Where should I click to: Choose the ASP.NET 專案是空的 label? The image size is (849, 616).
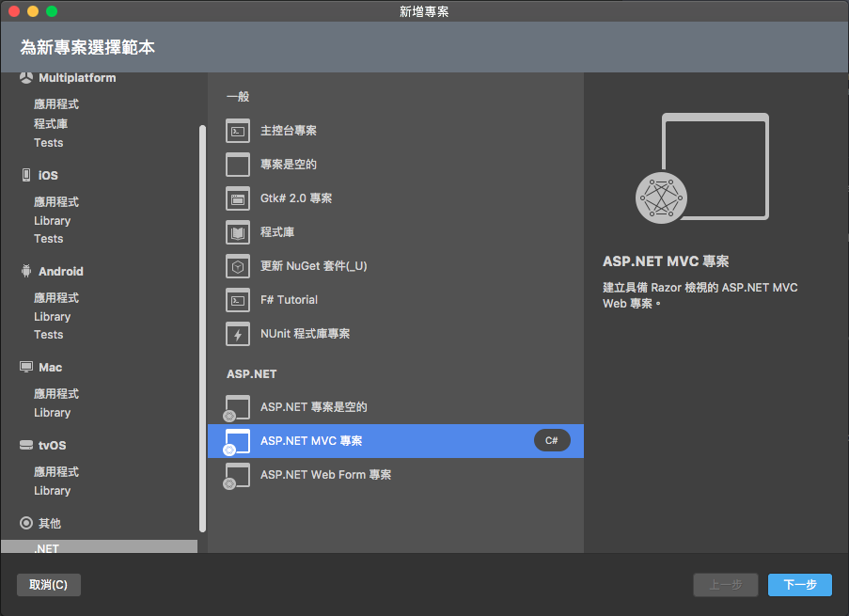click(x=314, y=407)
